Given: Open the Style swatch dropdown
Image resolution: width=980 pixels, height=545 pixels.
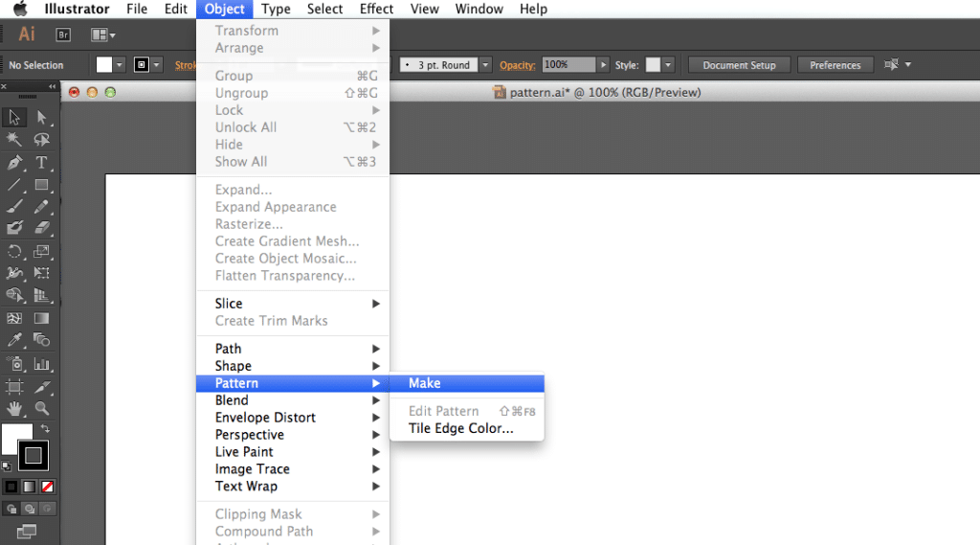Looking at the screenshot, I should [x=668, y=65].
